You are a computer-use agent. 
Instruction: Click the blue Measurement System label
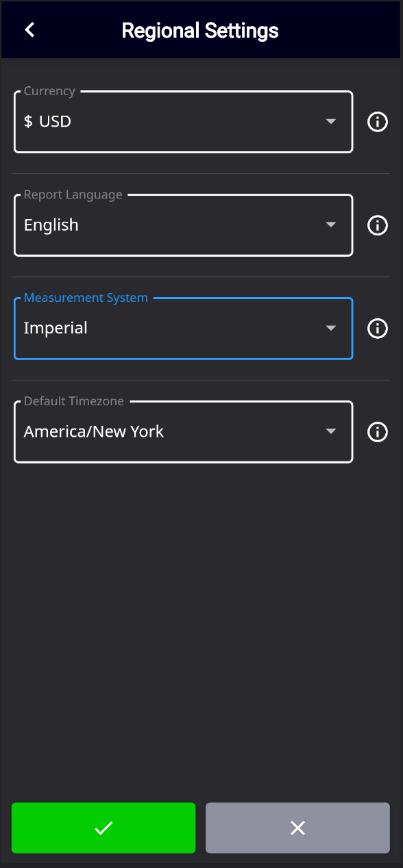(x=86, y=298)
